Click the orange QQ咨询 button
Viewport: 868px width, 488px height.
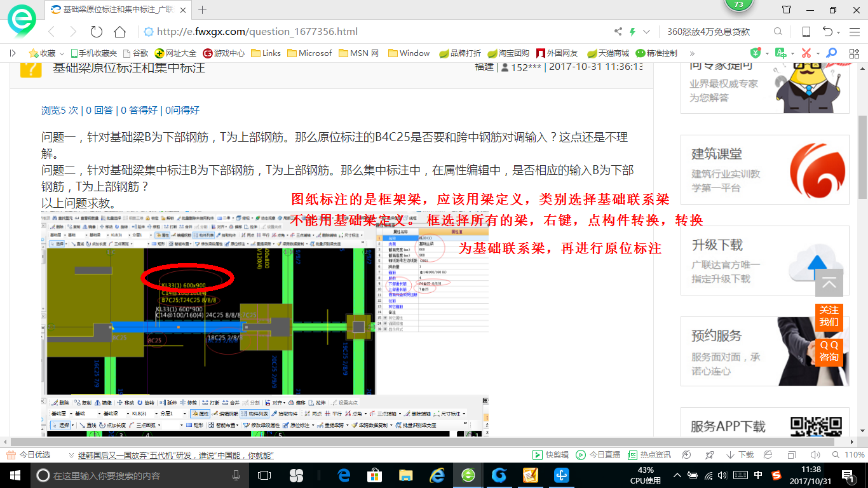point(829,351)
